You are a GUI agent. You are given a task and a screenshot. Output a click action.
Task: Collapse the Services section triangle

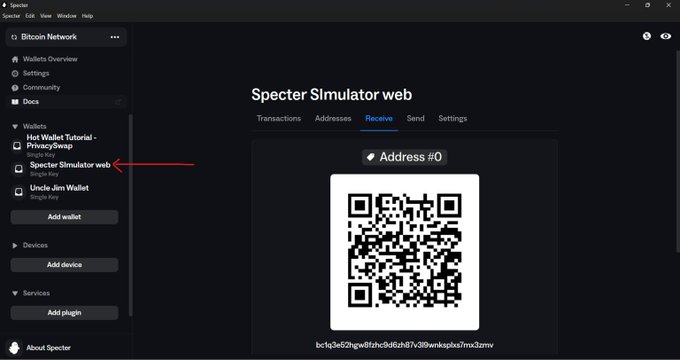click(x=15, y=294)
